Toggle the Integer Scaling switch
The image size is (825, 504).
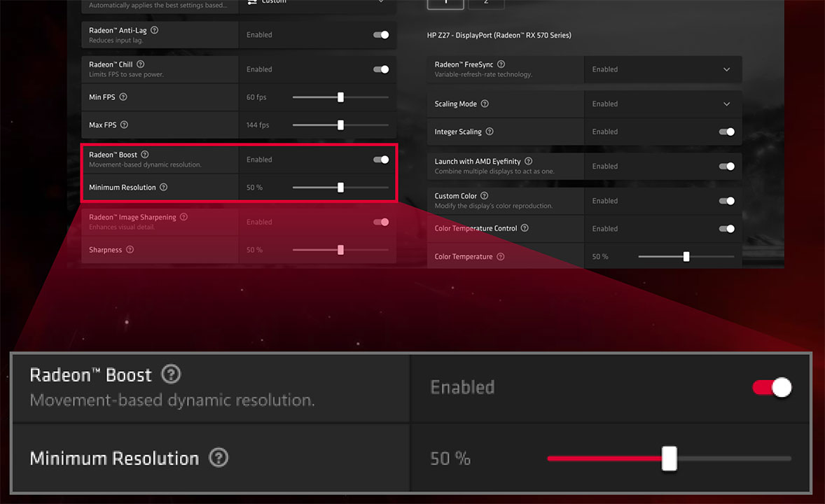(x=727, y=132)
